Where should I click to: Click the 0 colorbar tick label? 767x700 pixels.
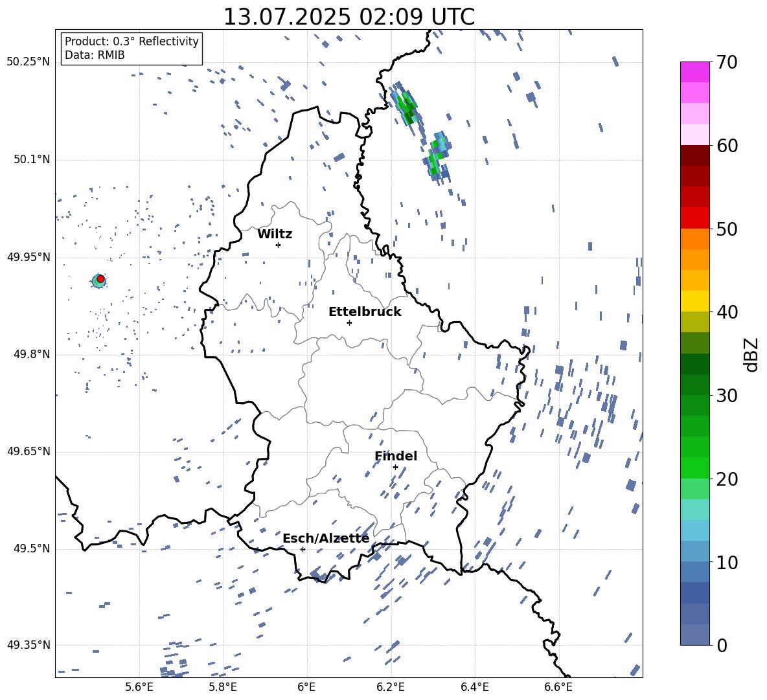click(x=722, y=646)
